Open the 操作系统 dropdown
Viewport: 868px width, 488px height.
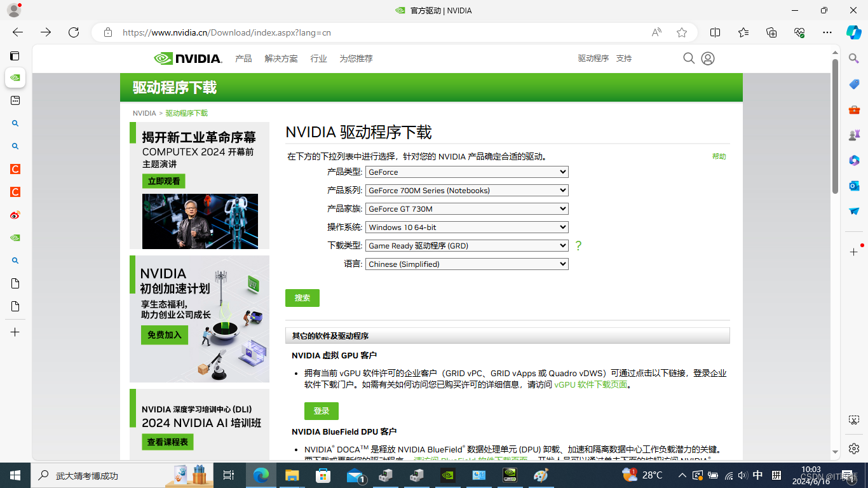467,227
